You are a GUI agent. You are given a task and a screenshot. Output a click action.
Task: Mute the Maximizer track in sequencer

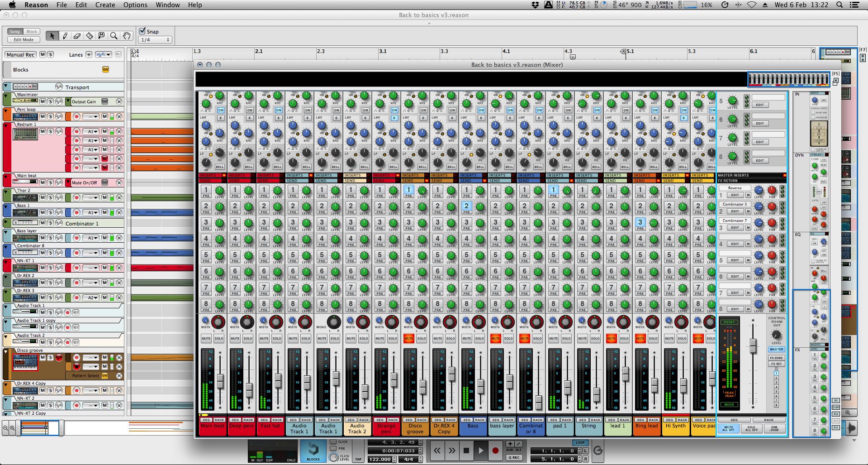tap(43, 101)
